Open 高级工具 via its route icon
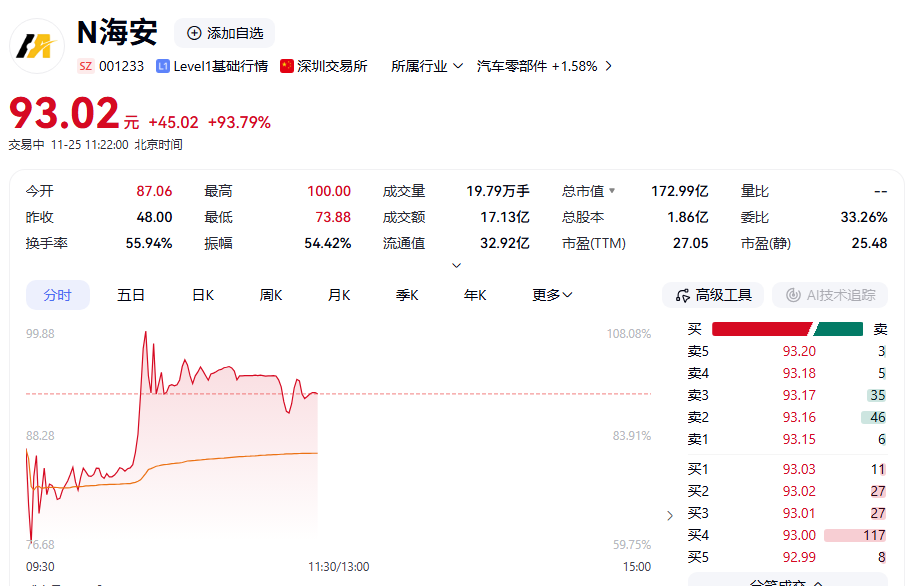Screen dimensions: 914x586 [x=684, y=295]
